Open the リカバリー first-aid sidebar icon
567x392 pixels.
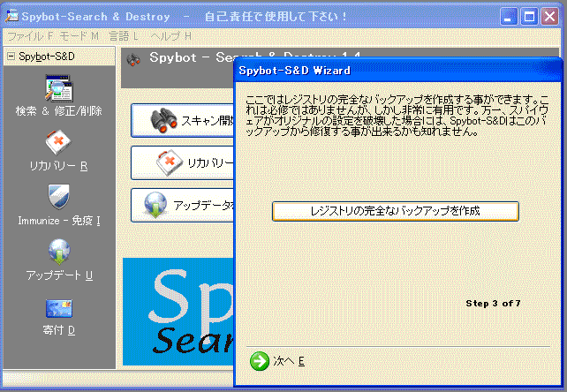pyautogui.click(x=58, y=142)
